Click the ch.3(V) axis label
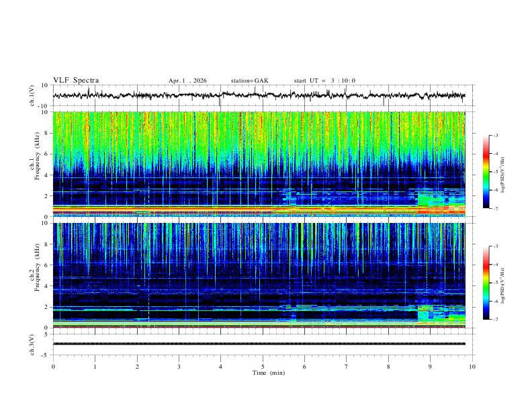This screenshot has width=532, height=411. coord(34,343)
